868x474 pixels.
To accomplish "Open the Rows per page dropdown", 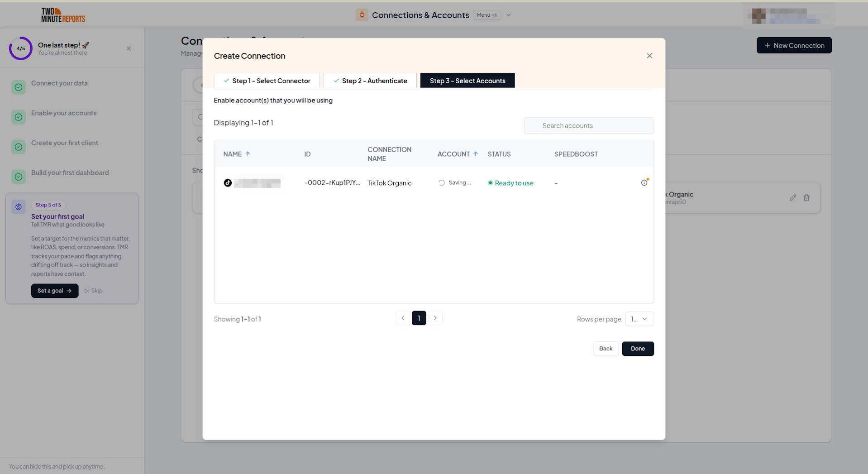I will pyautogui.click(x=639, y=319).
